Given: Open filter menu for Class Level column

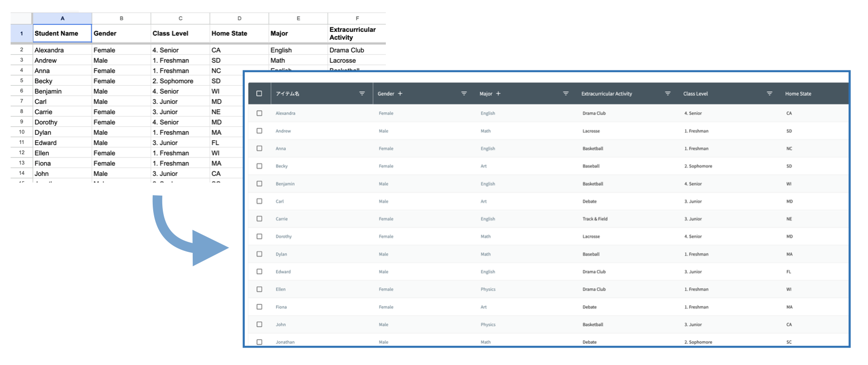Looking at the screenshot, I should click(x=769, y=93).
